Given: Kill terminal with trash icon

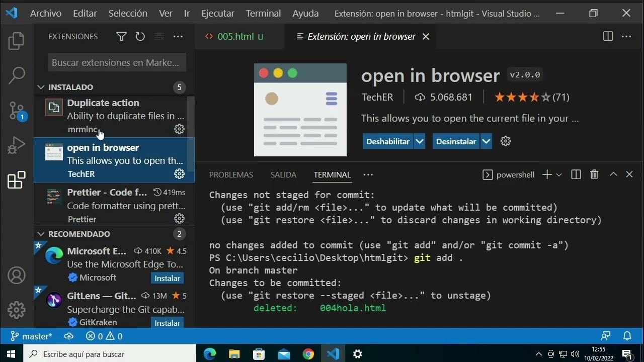Looking at the screenshot, I should tap(594, 174).
